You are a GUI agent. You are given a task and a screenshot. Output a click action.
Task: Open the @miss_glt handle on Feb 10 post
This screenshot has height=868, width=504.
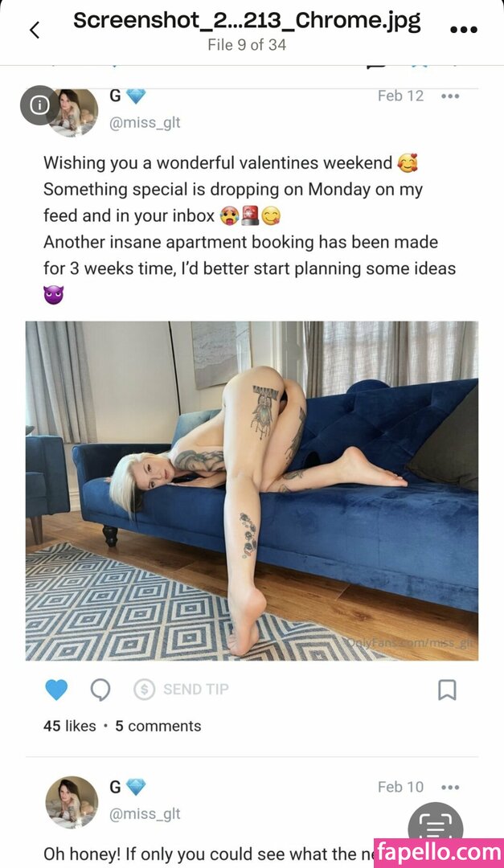[x=145, y=813]
